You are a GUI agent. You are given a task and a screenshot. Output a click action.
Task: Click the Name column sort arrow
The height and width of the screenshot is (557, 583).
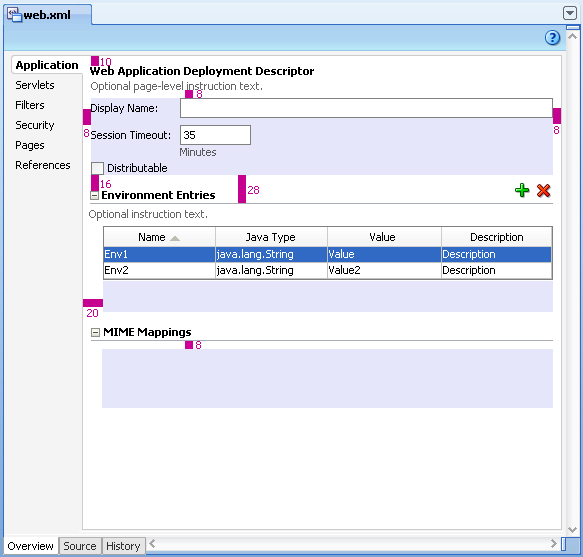point(175,238)
